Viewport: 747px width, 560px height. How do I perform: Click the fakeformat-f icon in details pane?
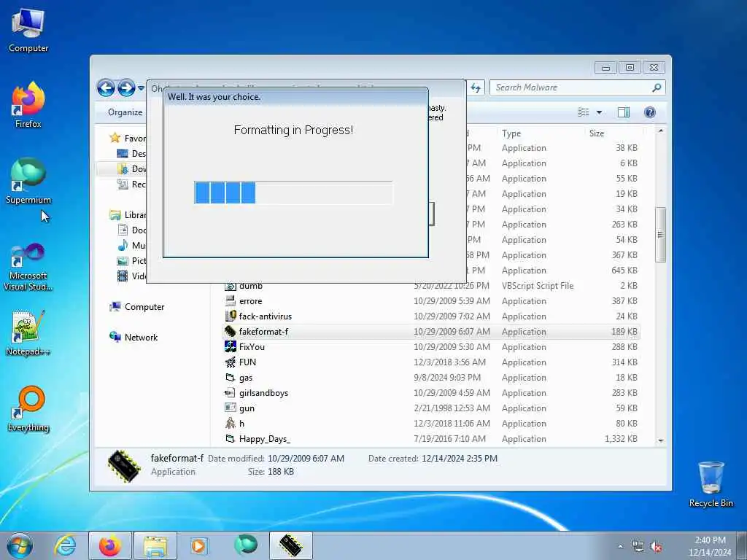click(124, 466)
